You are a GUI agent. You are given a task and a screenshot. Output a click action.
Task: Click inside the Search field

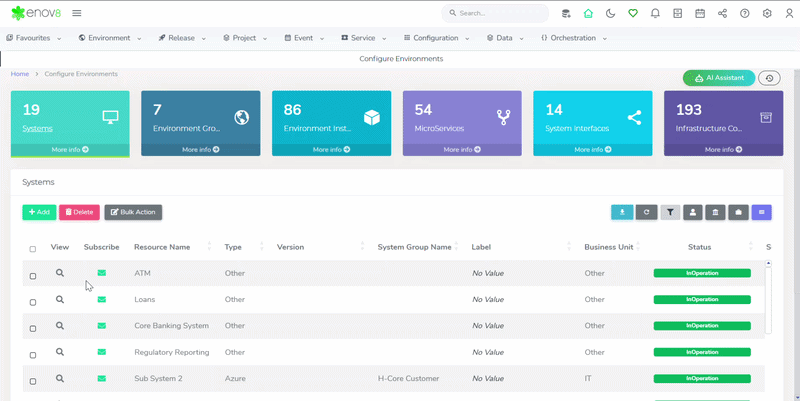(500, 13)
